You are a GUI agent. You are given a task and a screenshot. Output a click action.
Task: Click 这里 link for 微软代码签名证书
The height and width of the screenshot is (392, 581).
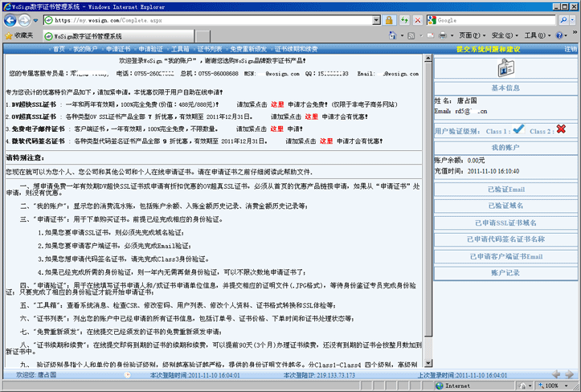click(326, 141)
